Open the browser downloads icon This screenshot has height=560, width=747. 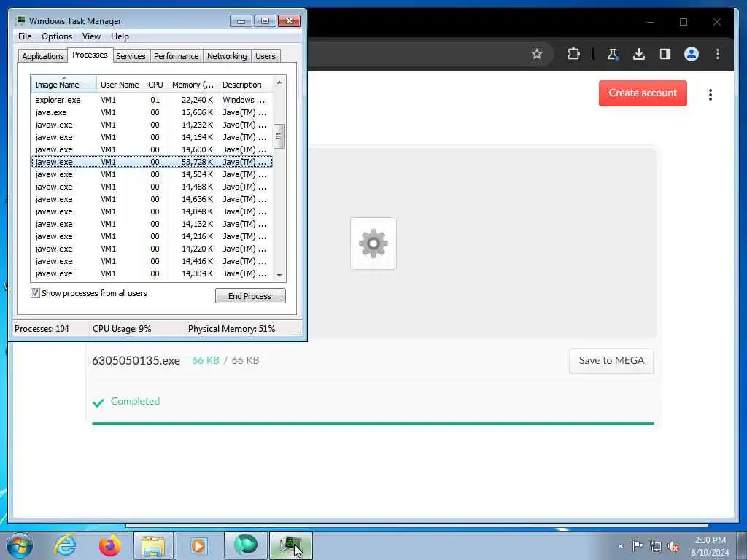(x=639, y=54)
